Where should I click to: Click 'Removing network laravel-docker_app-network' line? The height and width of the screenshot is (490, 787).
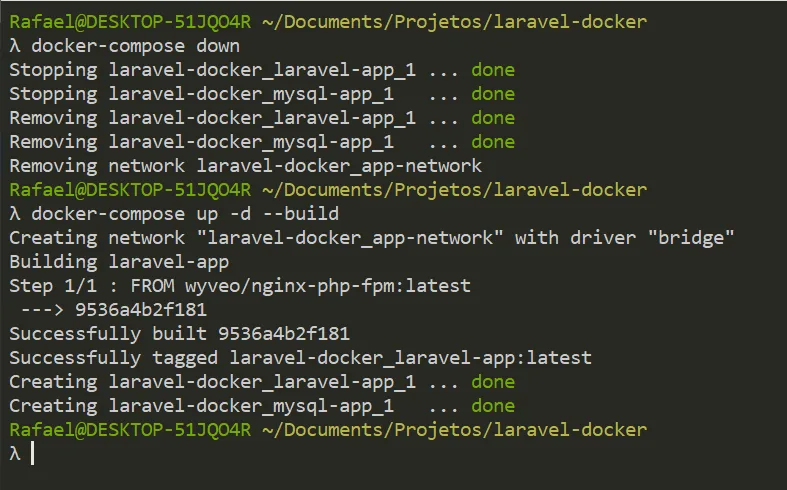[x=245, y=166]
